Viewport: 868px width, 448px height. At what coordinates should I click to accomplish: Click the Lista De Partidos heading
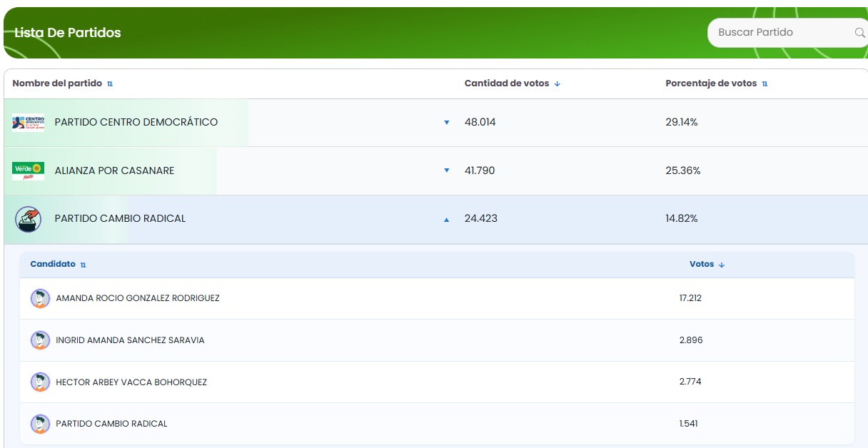(67, 32)
